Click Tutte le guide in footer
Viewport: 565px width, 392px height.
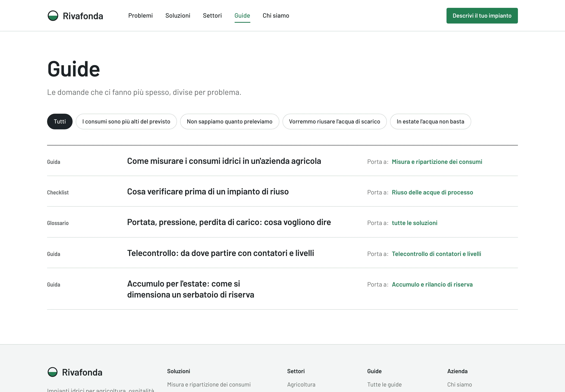(x=384, y=385)
